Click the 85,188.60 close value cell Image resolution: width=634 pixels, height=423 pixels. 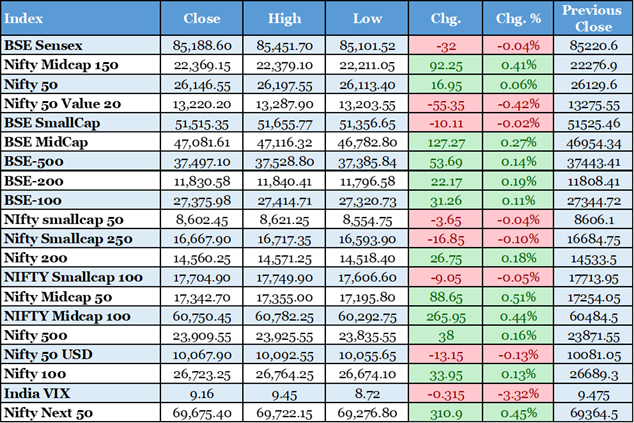[209, 45]
